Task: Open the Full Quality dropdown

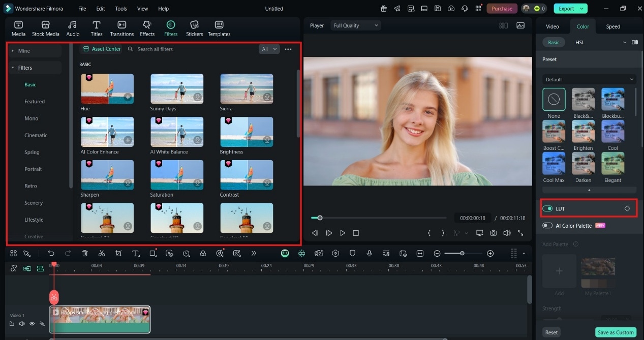Action: (355, 25)
